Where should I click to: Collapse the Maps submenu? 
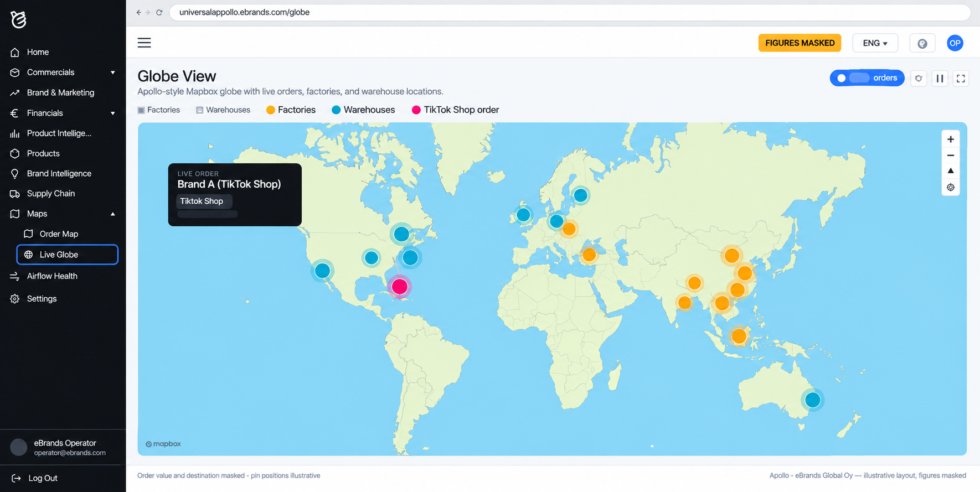pyautogui.click(x=113, y=214)
